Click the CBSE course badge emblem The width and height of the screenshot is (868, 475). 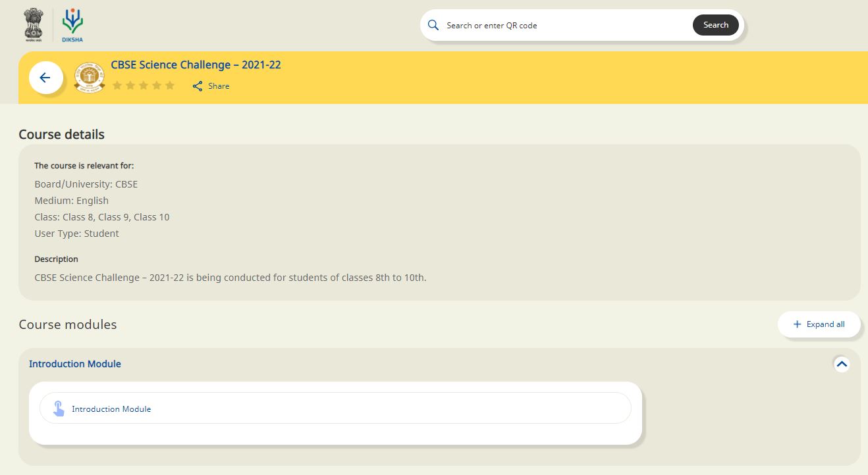pos(89,76)
